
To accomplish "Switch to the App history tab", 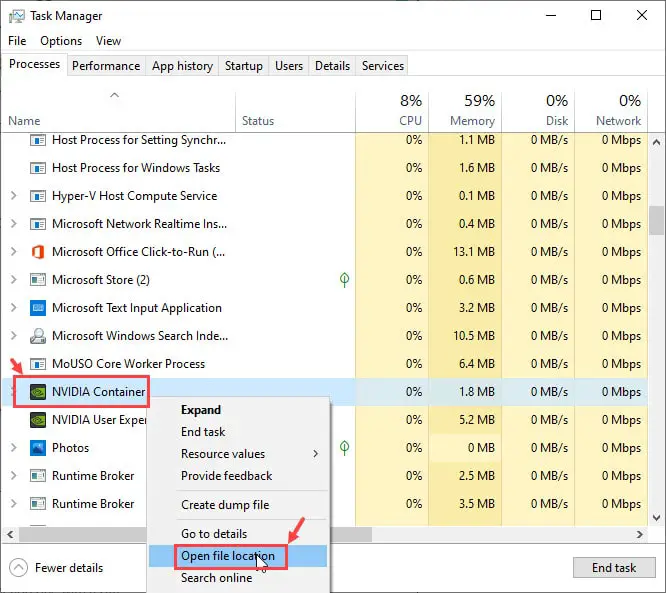I will 182,66.
